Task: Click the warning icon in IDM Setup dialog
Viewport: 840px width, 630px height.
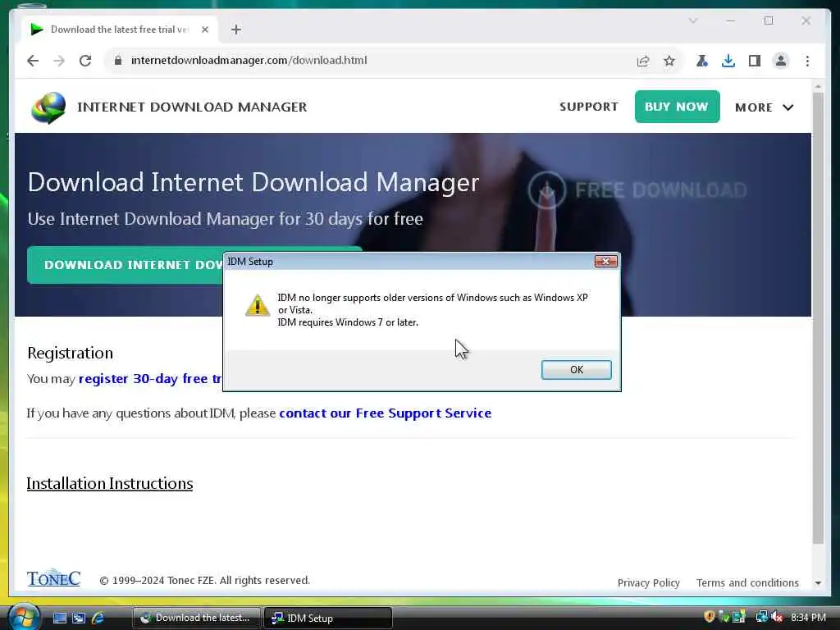Action: pos(257,305)
